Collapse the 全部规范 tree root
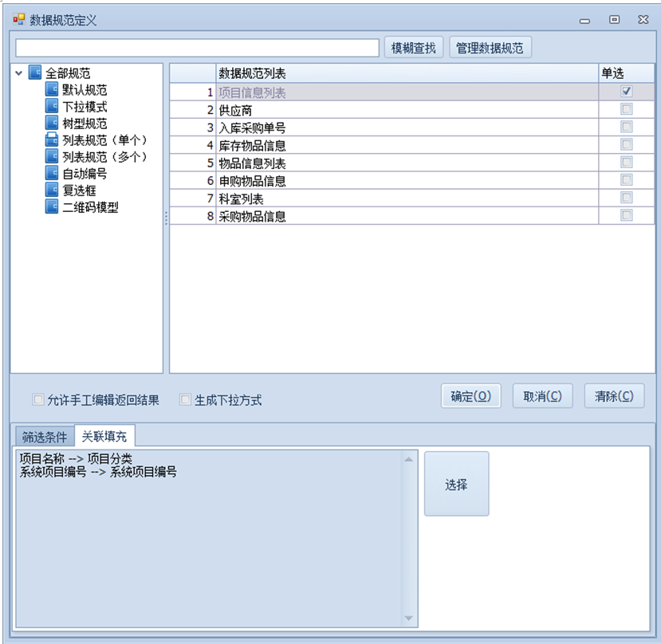 pos(19,73)
